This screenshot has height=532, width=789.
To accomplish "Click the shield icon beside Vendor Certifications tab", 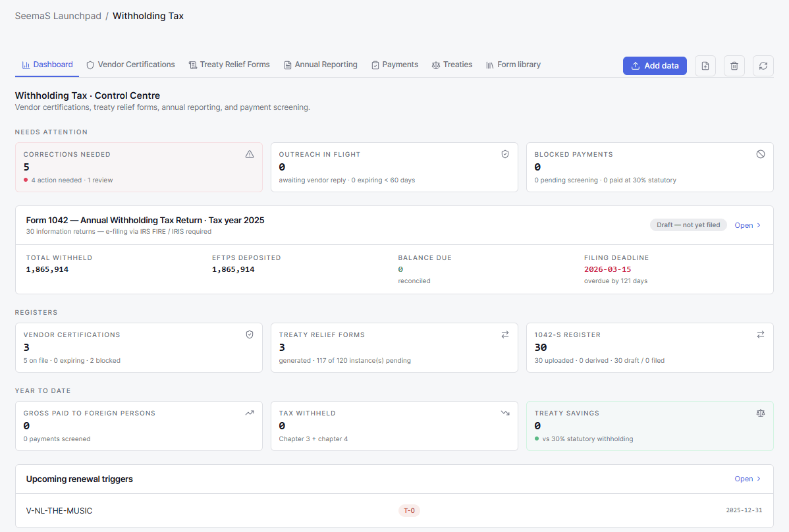I will (x=90, y=65).
